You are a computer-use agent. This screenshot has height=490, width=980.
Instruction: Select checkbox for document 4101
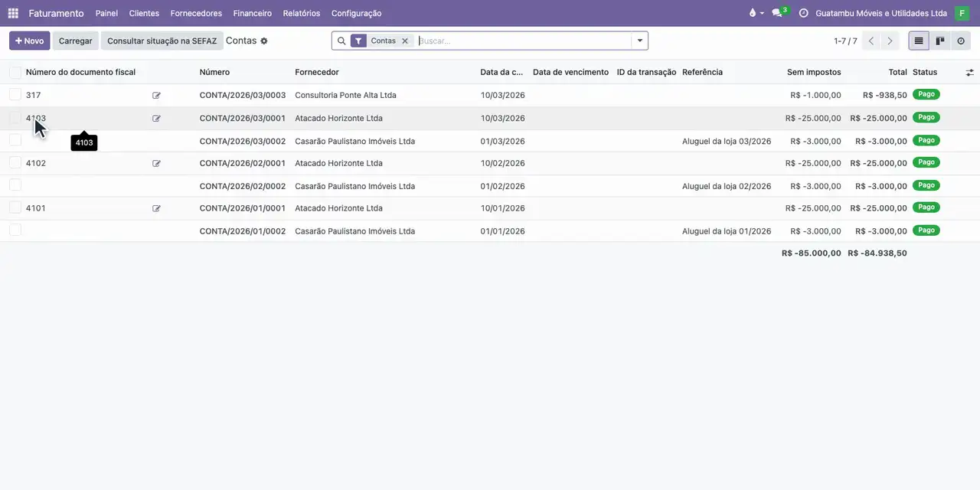coord(15,207)
